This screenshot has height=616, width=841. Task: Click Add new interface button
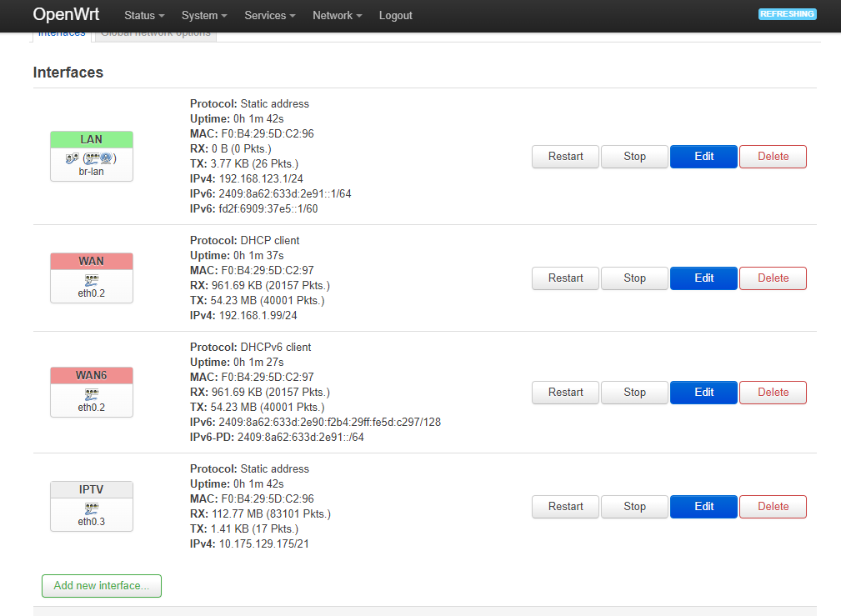[102, 586]
